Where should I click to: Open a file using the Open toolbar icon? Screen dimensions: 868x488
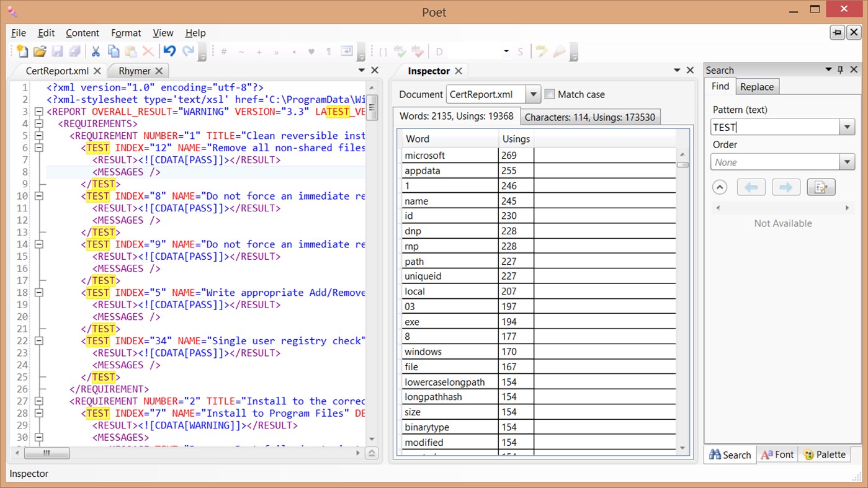(x=39, y=51)
